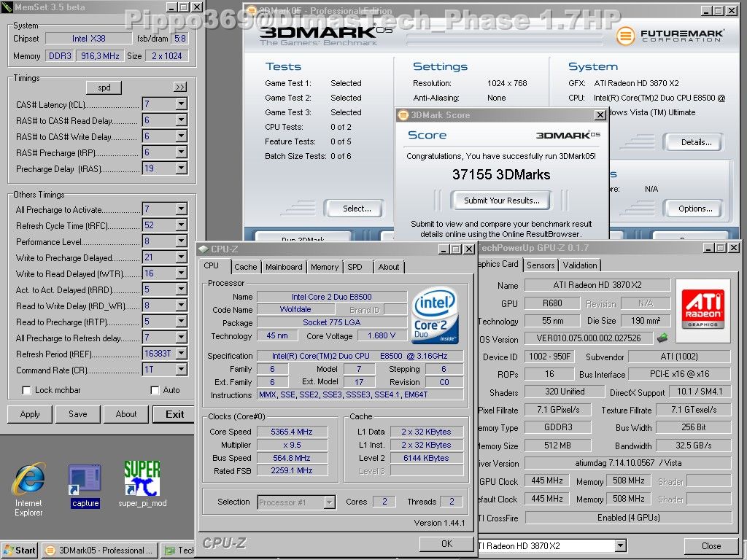Viewport: 747px width, 560px height.
Task: Switch to the Mainboard tab in CPU-Z
Action: point(284,267)
